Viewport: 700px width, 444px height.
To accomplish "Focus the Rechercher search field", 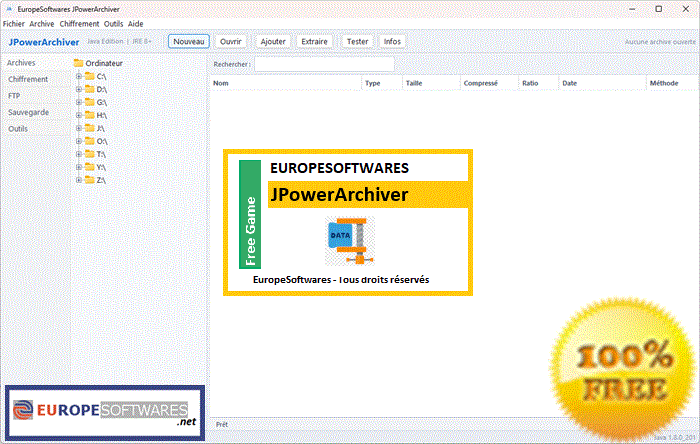I will point(324,64).
